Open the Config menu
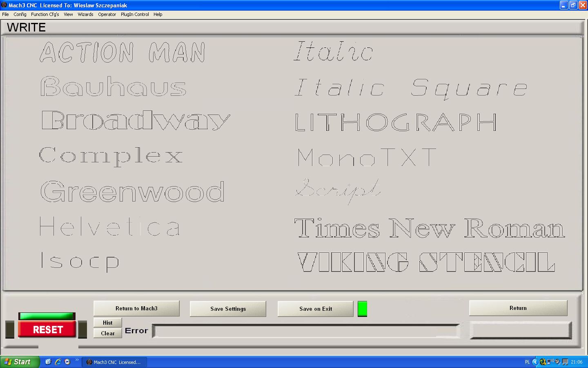 pyautogui.click(x=20, y=14)
